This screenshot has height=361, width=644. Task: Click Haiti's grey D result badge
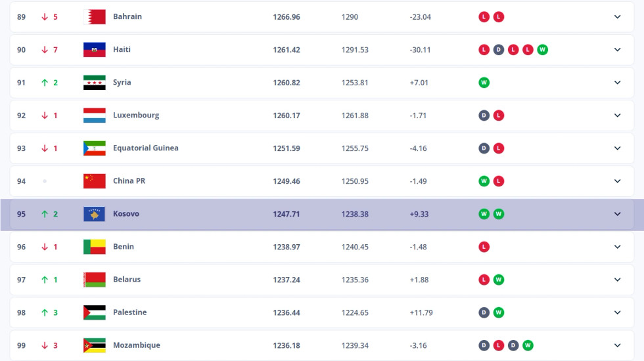pyautogui.click(x=499, y=50)
